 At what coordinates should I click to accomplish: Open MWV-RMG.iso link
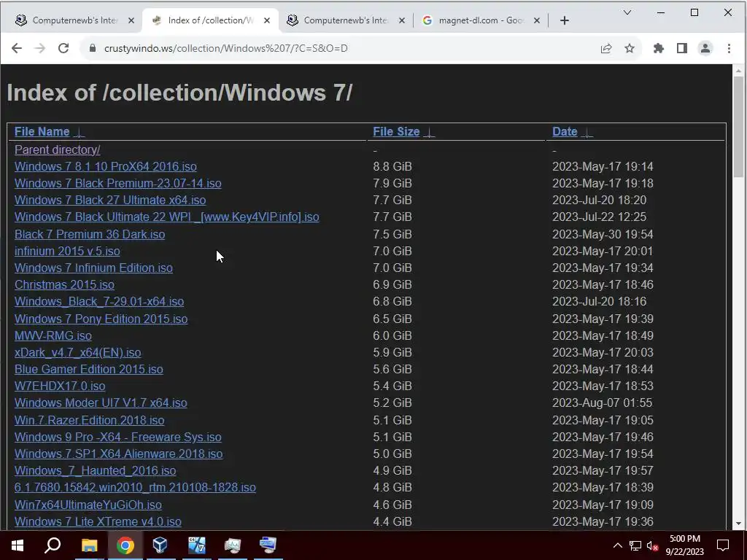53,335
